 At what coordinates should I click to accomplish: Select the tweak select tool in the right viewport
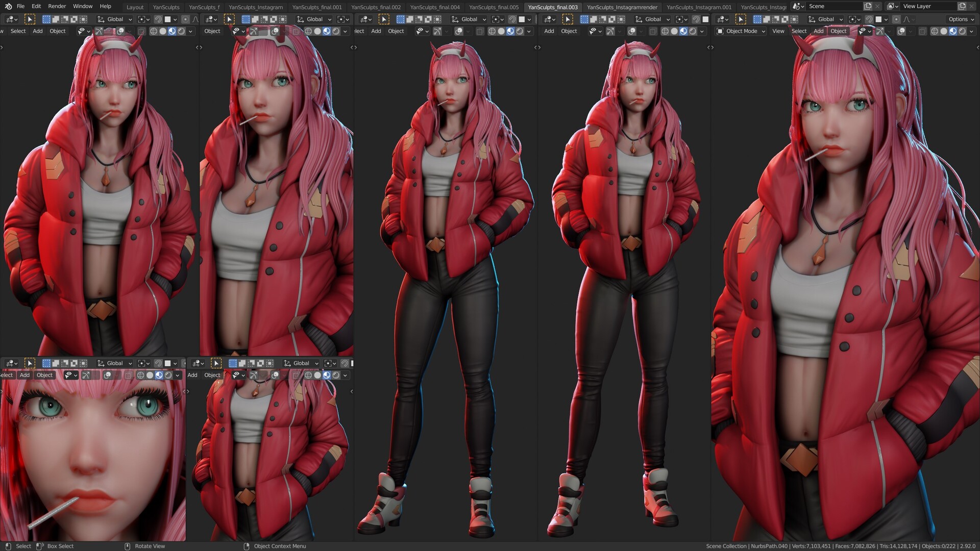(x=741, y=19)
